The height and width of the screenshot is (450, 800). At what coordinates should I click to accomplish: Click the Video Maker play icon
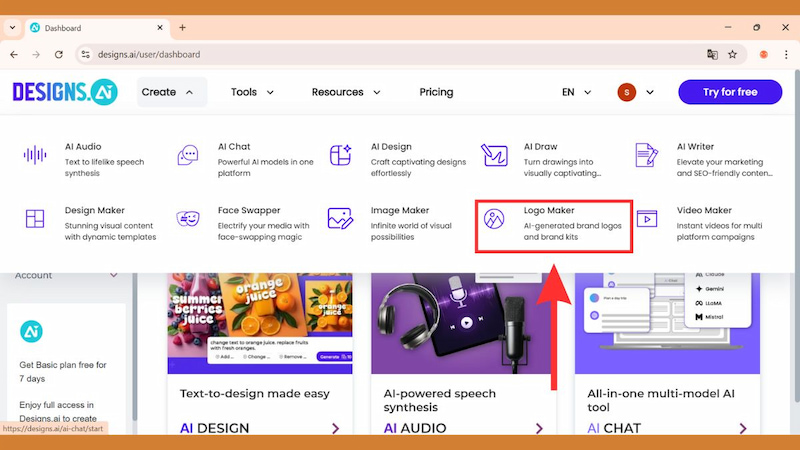646,219
